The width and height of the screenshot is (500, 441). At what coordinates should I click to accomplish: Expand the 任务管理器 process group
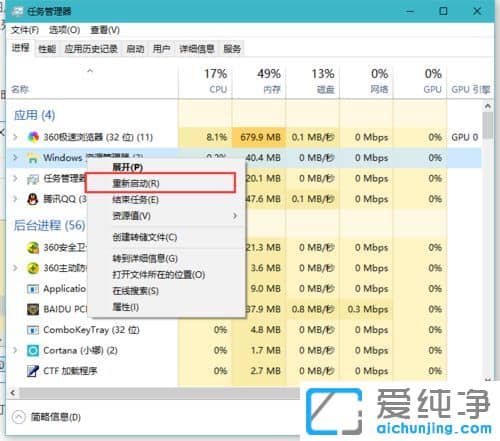tap(15, 179)
